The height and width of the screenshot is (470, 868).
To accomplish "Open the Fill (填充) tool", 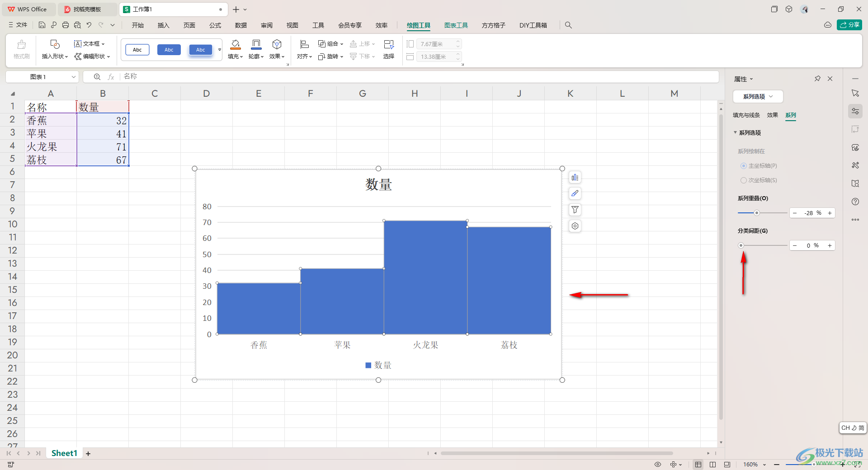I will coord(235,49).
